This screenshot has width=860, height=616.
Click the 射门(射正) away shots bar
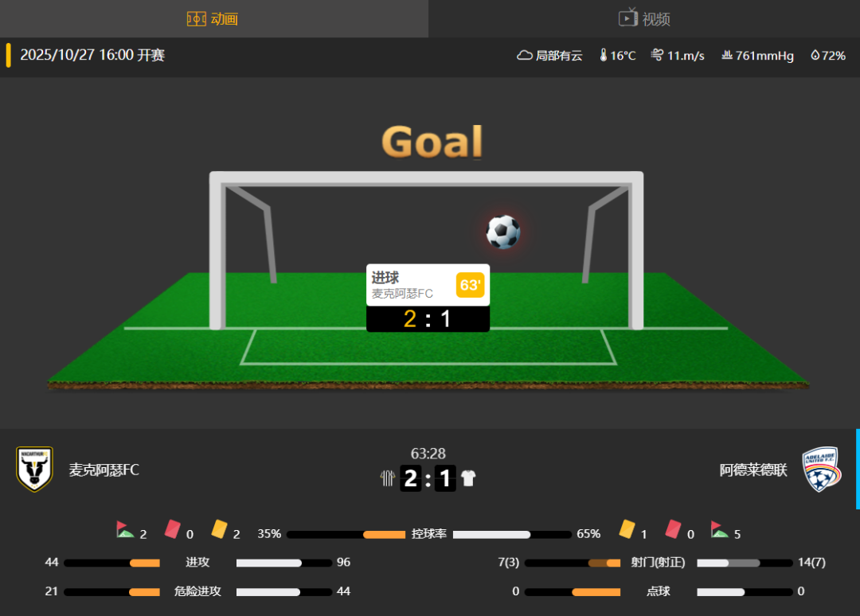click(745, 563)
